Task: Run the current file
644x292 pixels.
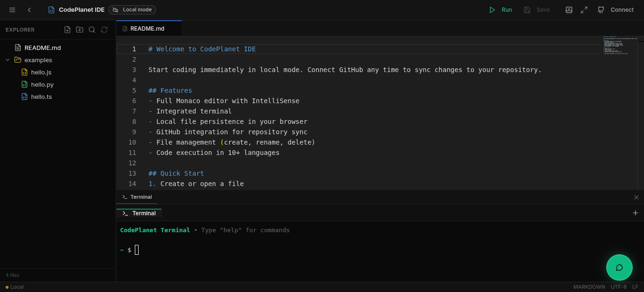Action: [x=500, y=10]
